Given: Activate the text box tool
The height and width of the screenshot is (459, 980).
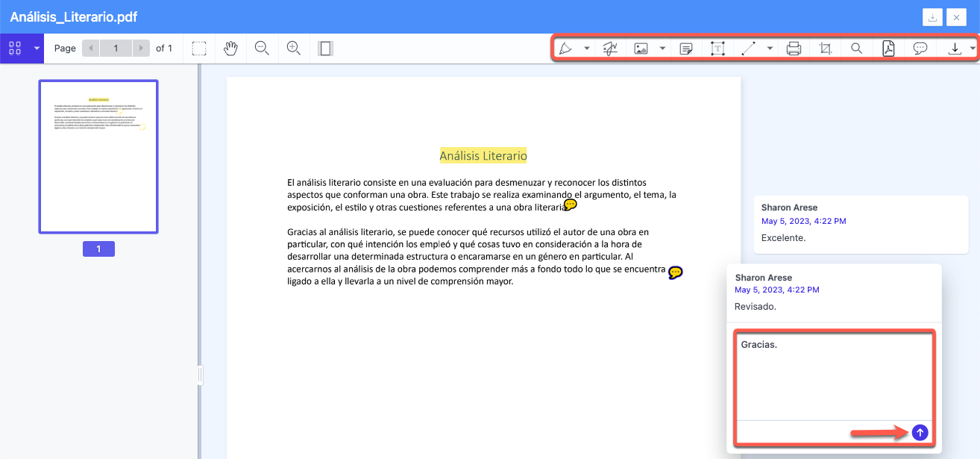Looking at the screenshot, I should tap(717, 49).
